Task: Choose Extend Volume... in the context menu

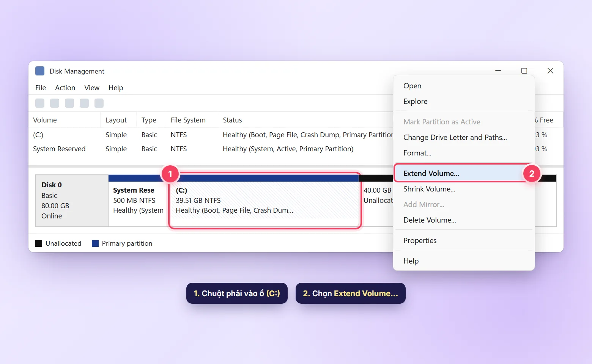Action: pos(464,173)
